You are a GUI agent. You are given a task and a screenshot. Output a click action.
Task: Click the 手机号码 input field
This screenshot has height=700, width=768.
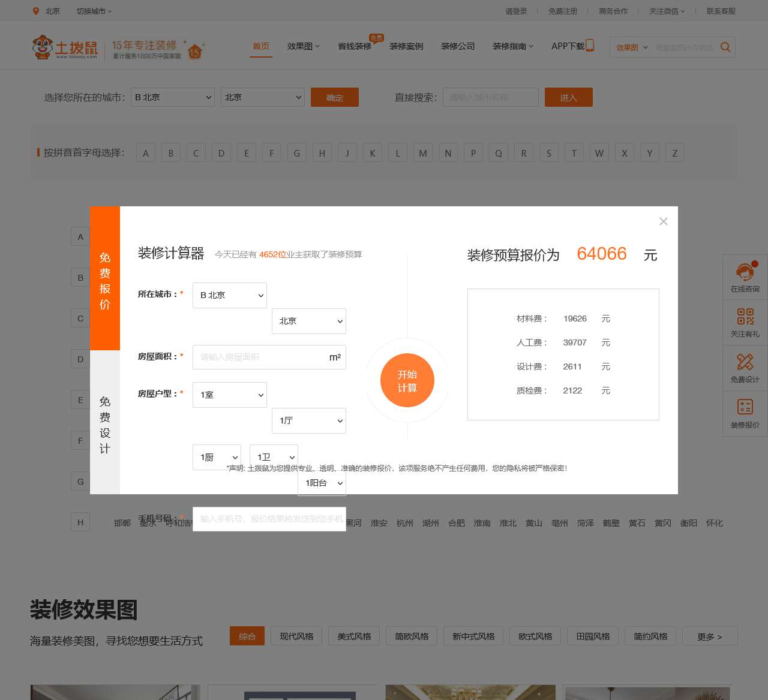pos(269,519)
